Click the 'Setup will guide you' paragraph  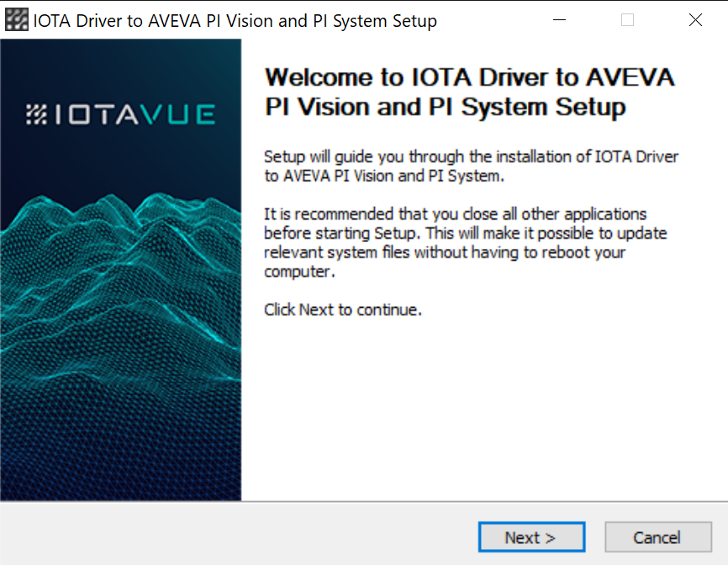pyautogui.click(x=472, y=166)
